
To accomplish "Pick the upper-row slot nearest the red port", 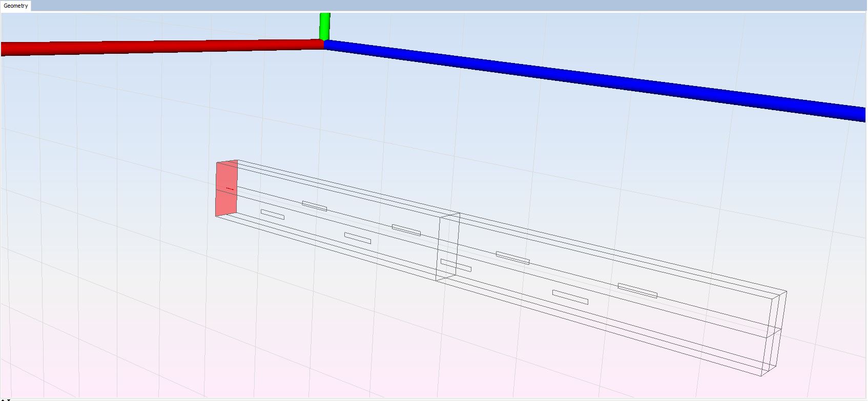I will pos(314,206).
